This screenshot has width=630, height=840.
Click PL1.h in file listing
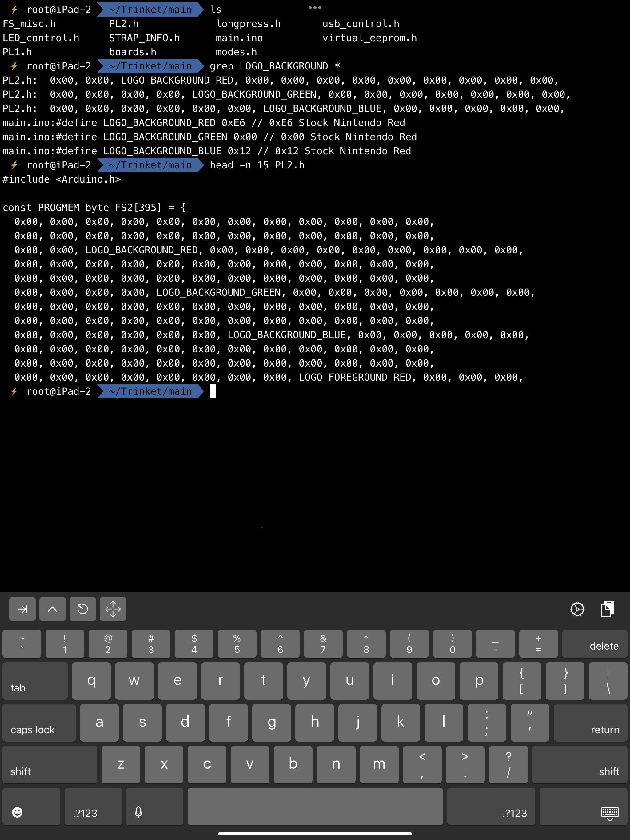coord(18,52)
